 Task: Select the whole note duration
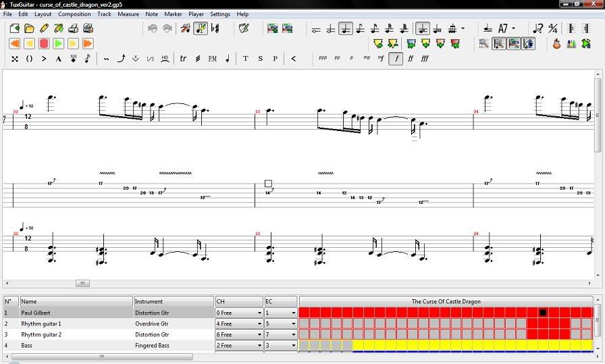(x=316, y=28)
